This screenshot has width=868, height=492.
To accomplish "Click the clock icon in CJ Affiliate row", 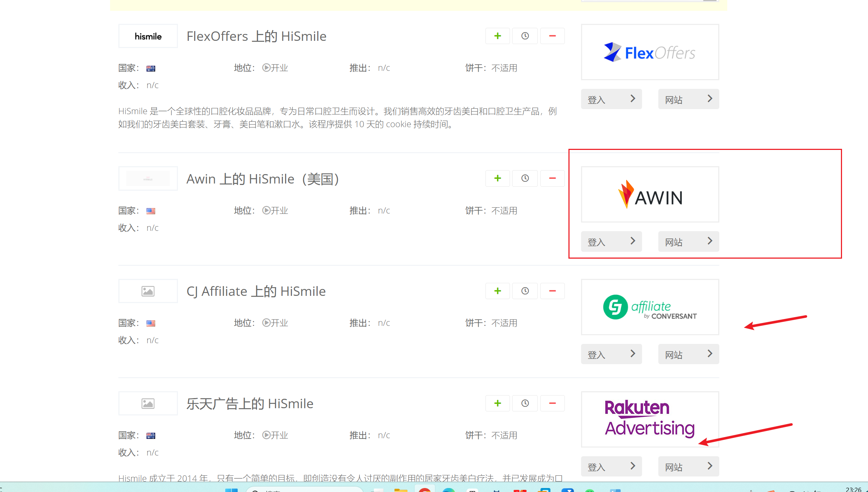I will 525,291.
